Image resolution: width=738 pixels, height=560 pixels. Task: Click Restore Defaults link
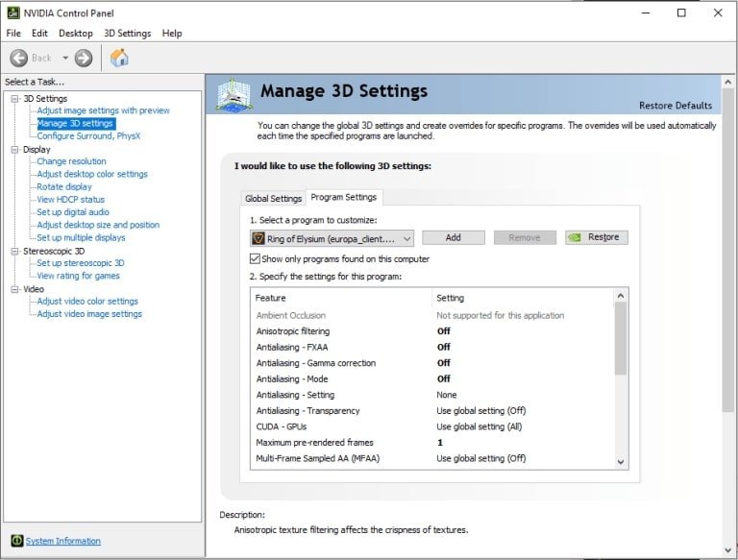click(x=675, y=106)
